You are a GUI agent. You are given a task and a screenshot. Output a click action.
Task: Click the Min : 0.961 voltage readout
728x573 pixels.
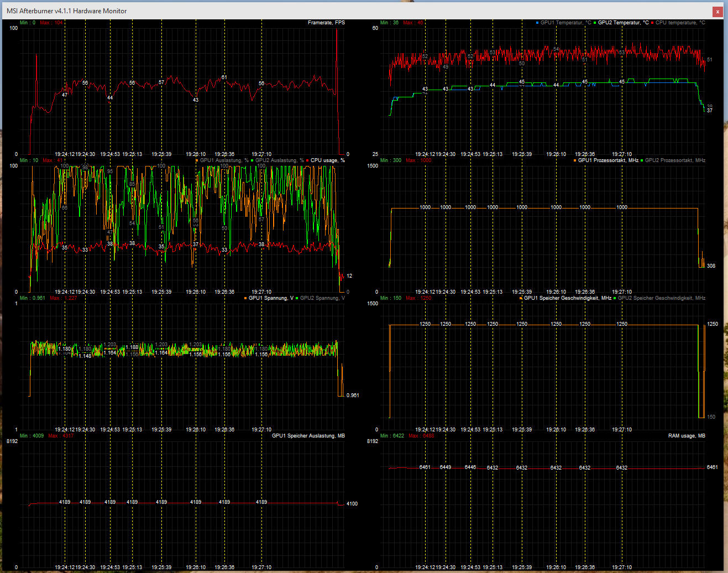pyautogui.click(x=33, y=298)
